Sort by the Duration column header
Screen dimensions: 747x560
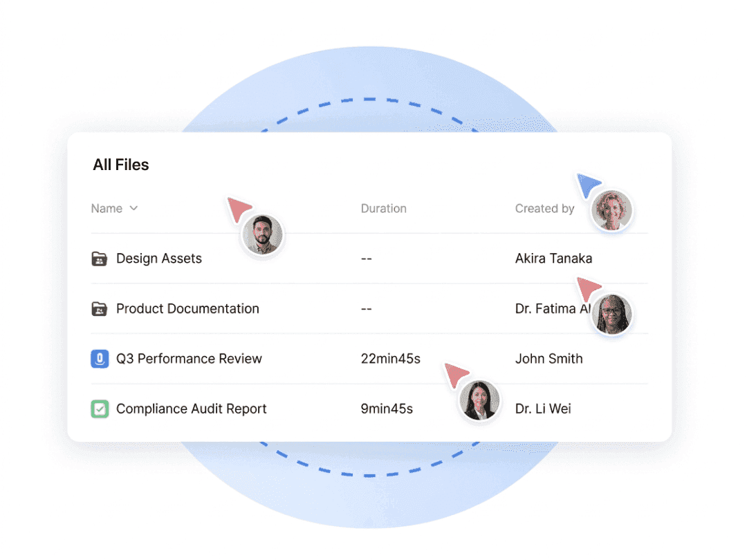click(383, 208)
